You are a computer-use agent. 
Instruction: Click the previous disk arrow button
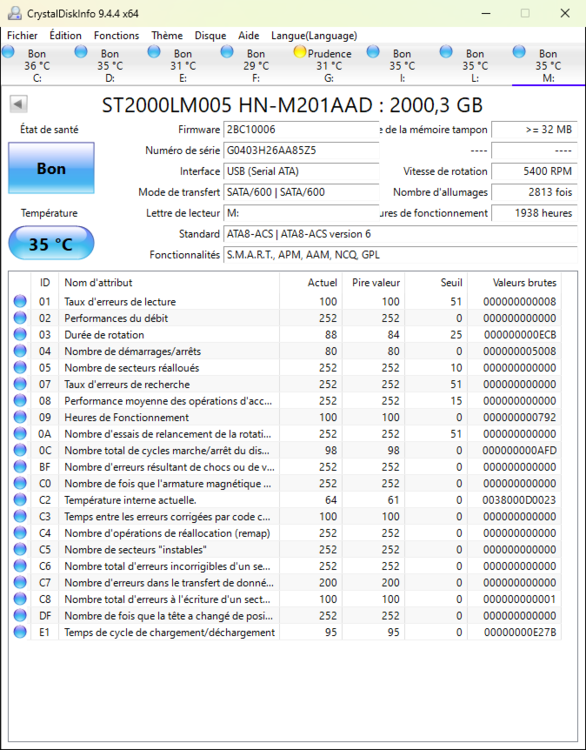point(19,104)
